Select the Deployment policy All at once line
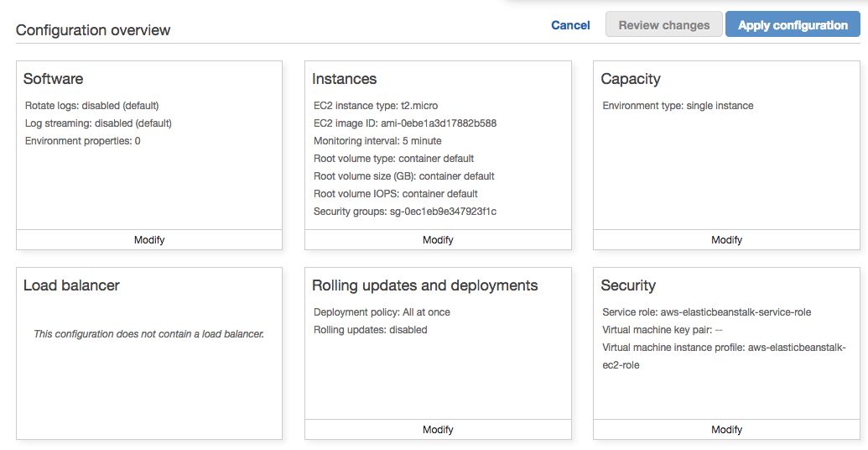868x450 pixels. tap(382, 312)
